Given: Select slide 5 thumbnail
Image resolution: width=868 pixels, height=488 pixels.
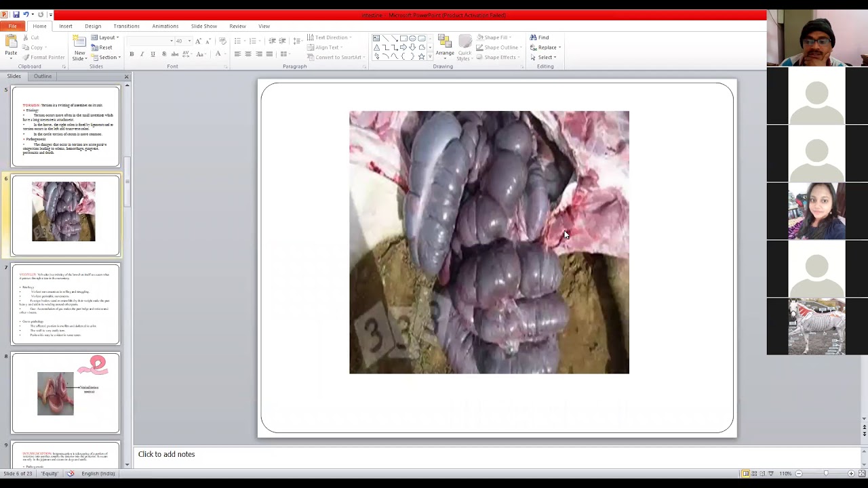Looking at the screenshot, I should [65, 126].
